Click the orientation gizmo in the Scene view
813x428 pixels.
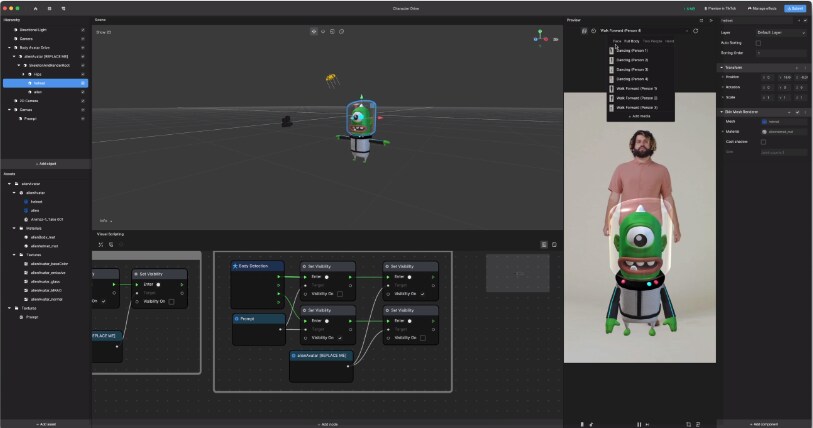point(540,37)
